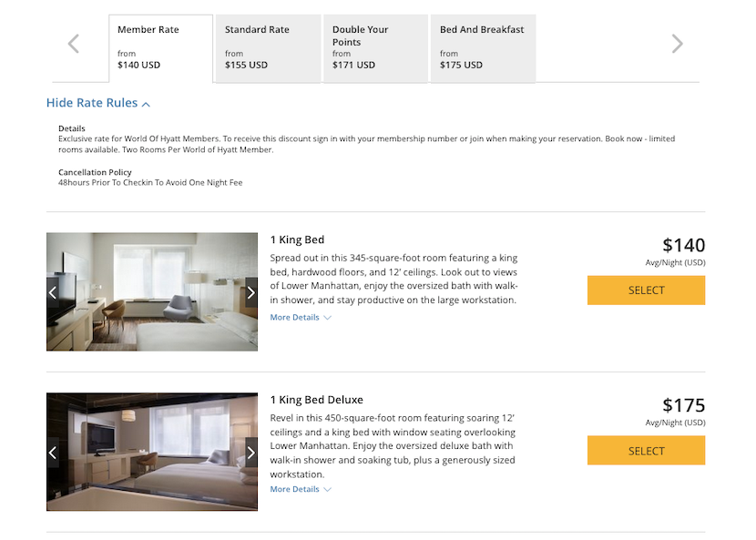This screenshot has width=756, height=540.
Task: Click the 1 King Bed Deluxe title
Action: pos(316,400)
